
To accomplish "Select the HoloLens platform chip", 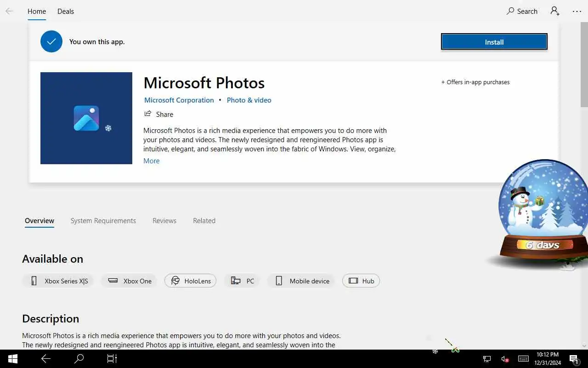I will pos(190,281).
